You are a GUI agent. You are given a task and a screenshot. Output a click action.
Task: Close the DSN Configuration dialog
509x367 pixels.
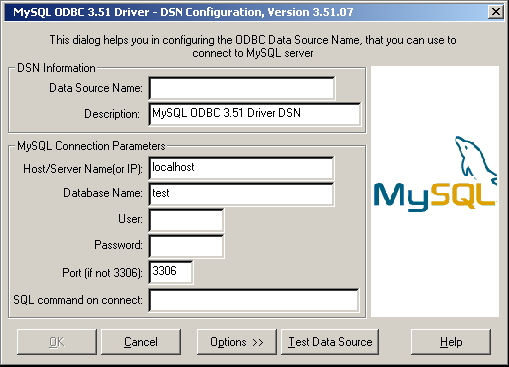[496, 12]
